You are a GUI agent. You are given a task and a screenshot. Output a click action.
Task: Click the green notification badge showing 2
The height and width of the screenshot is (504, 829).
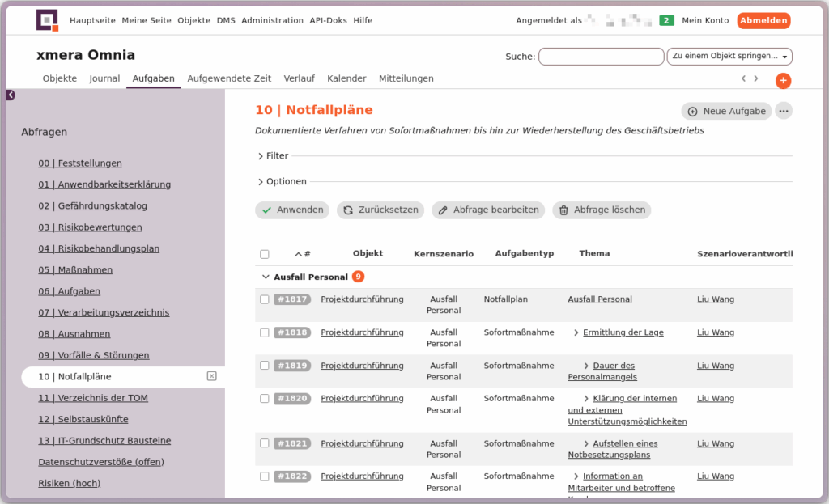666,20
